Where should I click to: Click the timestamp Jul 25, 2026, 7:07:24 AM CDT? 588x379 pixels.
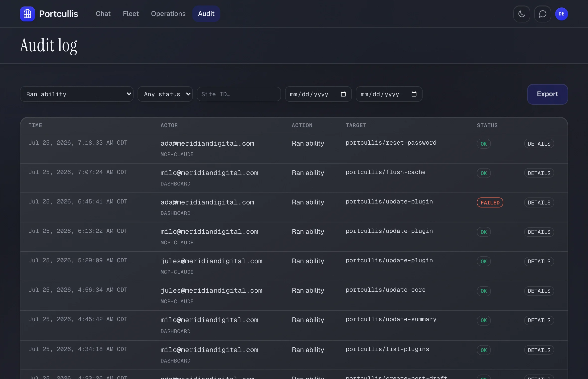tap(78, 172)
